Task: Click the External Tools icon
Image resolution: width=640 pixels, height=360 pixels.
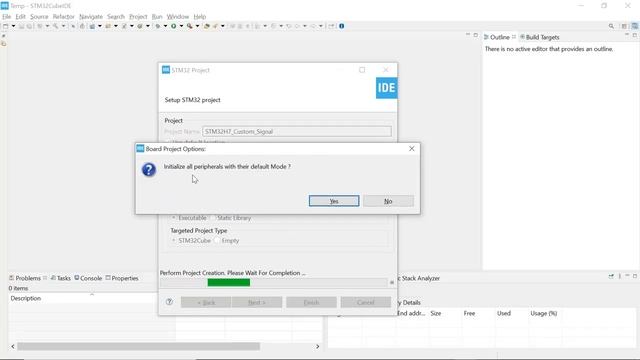Action: (x=189, y=26)
